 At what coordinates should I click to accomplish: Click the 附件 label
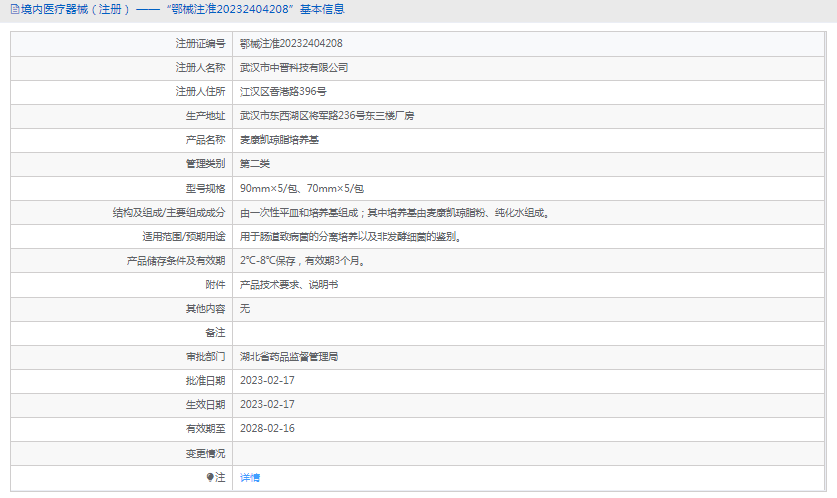(x=215, y=285)
